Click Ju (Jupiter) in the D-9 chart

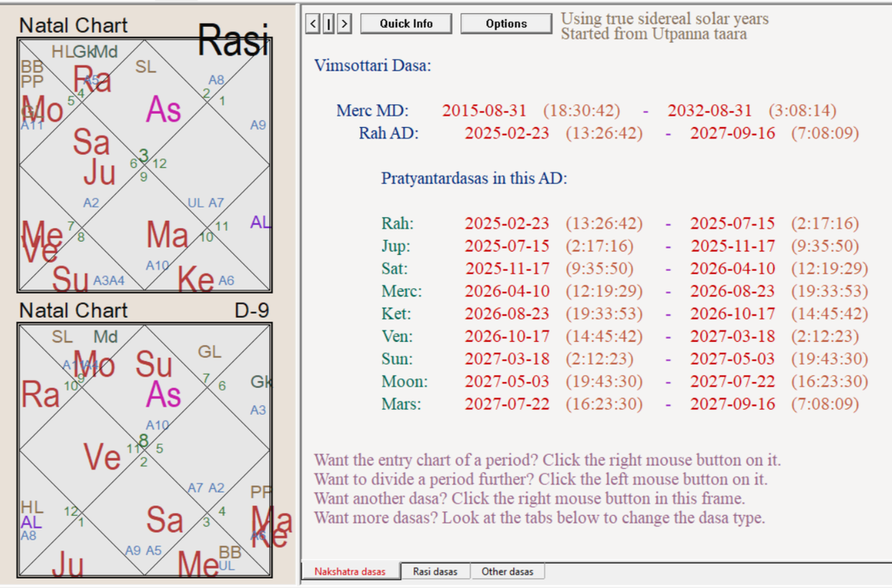tap(68, 564)
